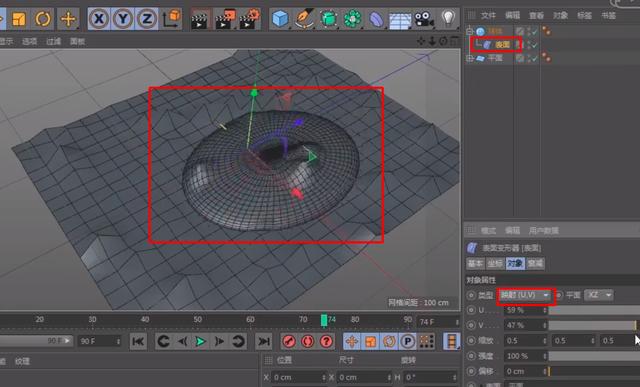The image size is (640, 387).
Task: Click the 偏移 0 cm input field
Action: 526,371
